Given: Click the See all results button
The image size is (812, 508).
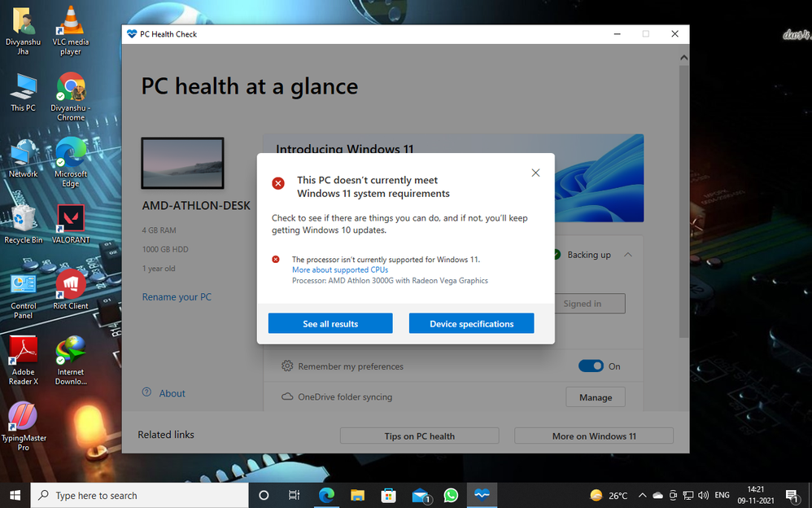Looking at the screenshot, I should click(330, 323).
